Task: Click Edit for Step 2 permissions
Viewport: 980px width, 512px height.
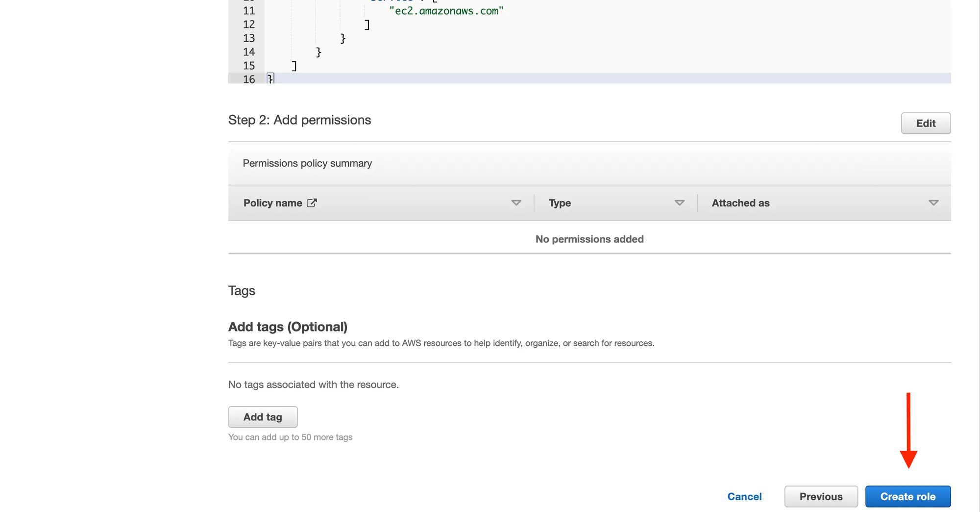Action: pyautogui.click(x=926, y=124)
